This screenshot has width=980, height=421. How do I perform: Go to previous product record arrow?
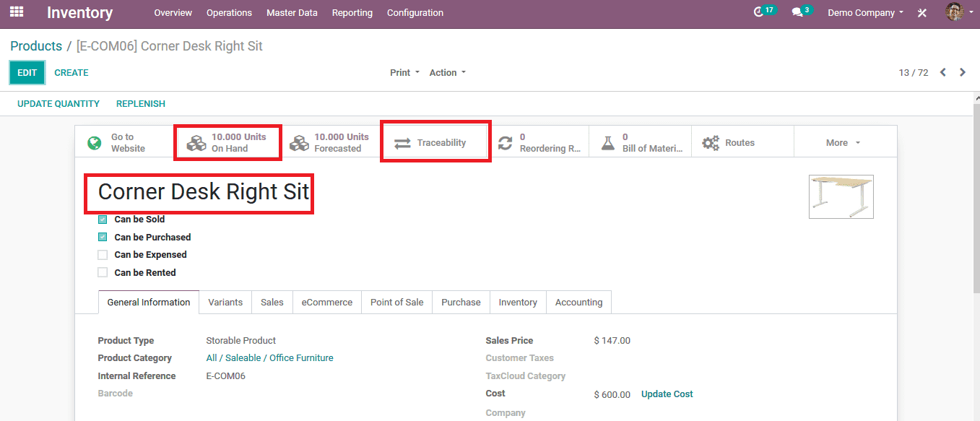pos(943,72)
